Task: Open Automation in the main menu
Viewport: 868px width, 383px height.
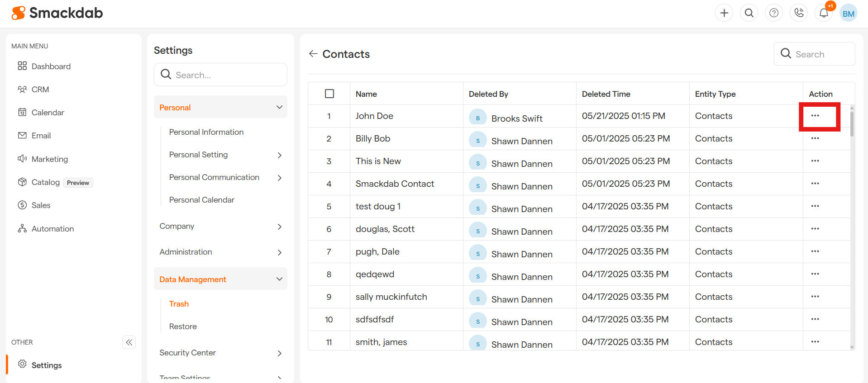Action: point(52,229)
